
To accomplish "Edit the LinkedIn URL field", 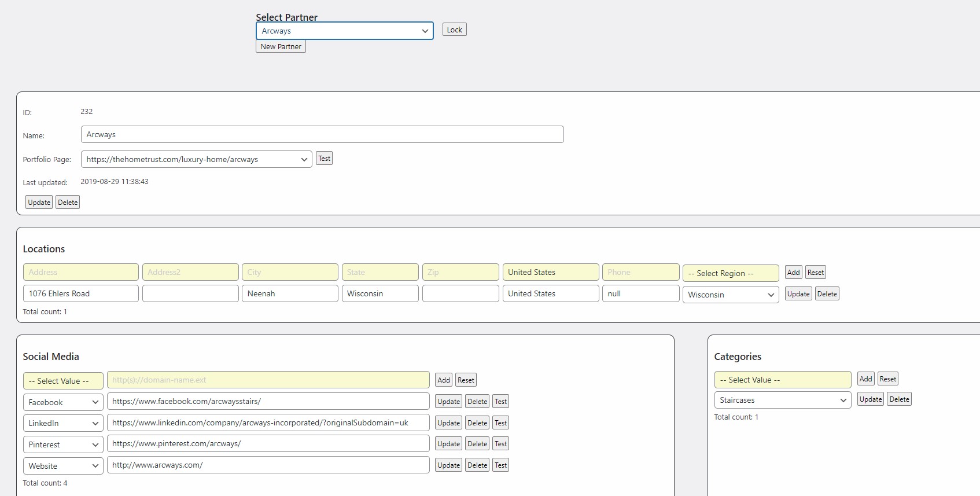I will point(268,422).
